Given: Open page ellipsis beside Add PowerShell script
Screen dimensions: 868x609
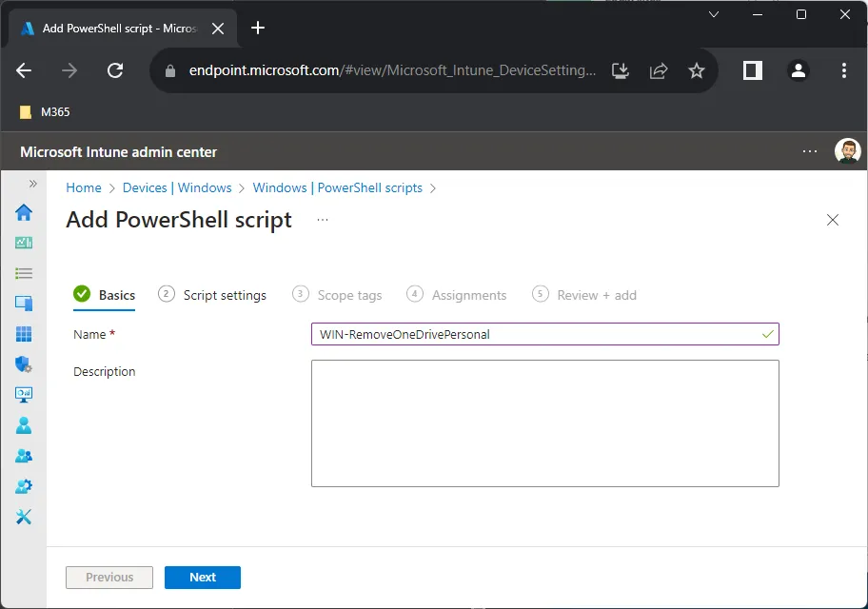Looking at the screenshot, I should pos(323,220).
